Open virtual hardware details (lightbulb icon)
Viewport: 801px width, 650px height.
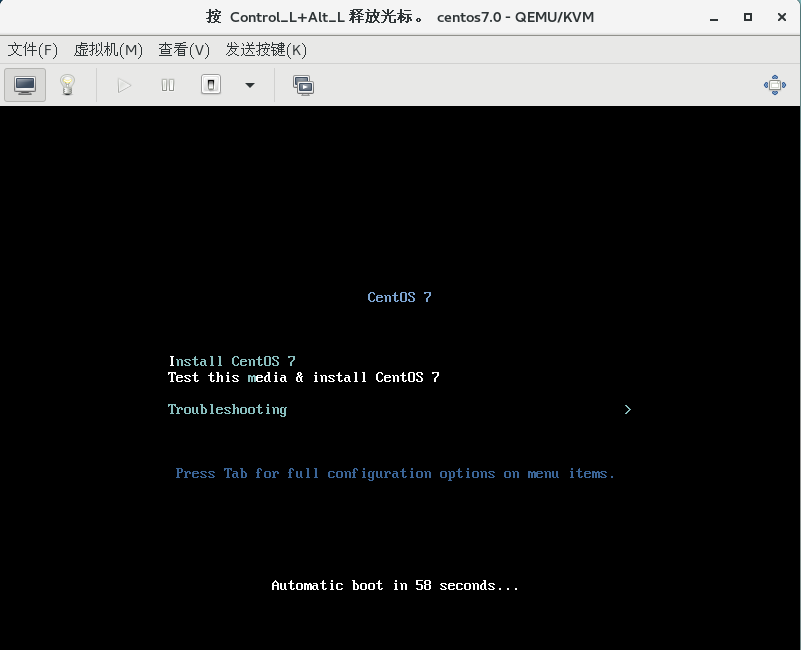(67, 85)
